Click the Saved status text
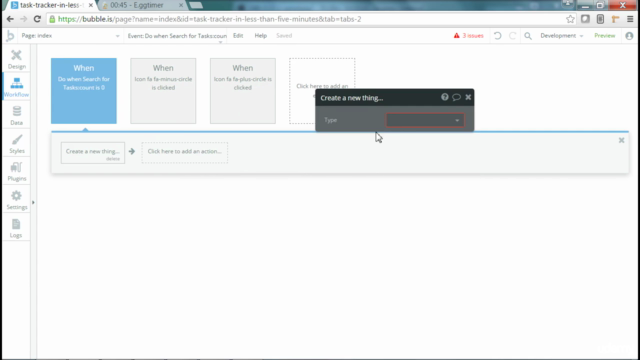The width and height of the screenshot is (640, 360). pos(284,36)
